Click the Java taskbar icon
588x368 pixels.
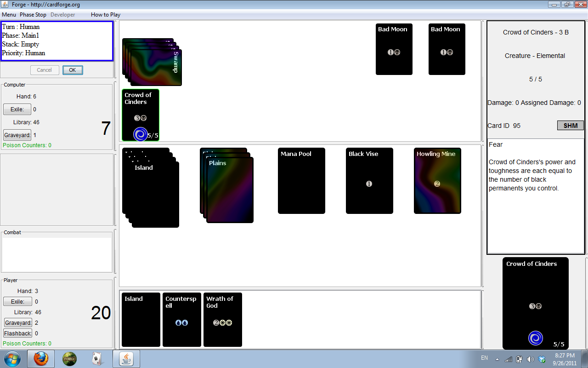126,359
